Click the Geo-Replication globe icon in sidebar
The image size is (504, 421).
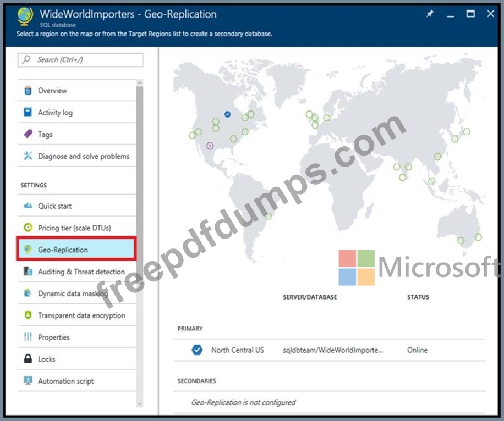click(x=28, y=249)
